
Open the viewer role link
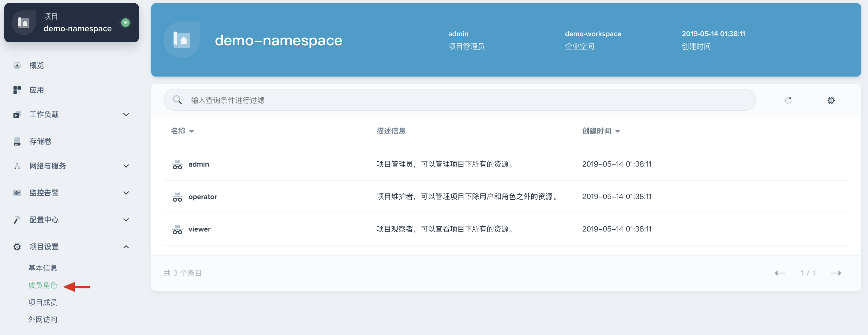point(200,229)
